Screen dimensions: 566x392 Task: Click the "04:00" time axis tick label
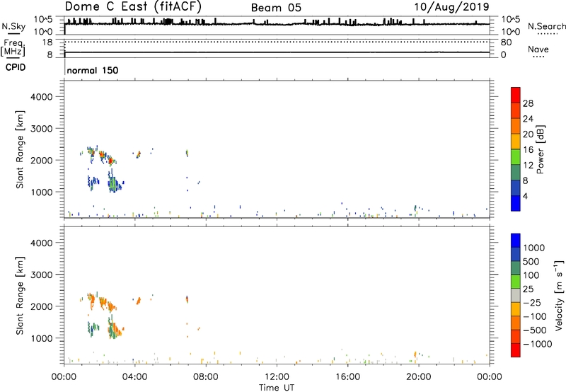[x=134, y=377]
